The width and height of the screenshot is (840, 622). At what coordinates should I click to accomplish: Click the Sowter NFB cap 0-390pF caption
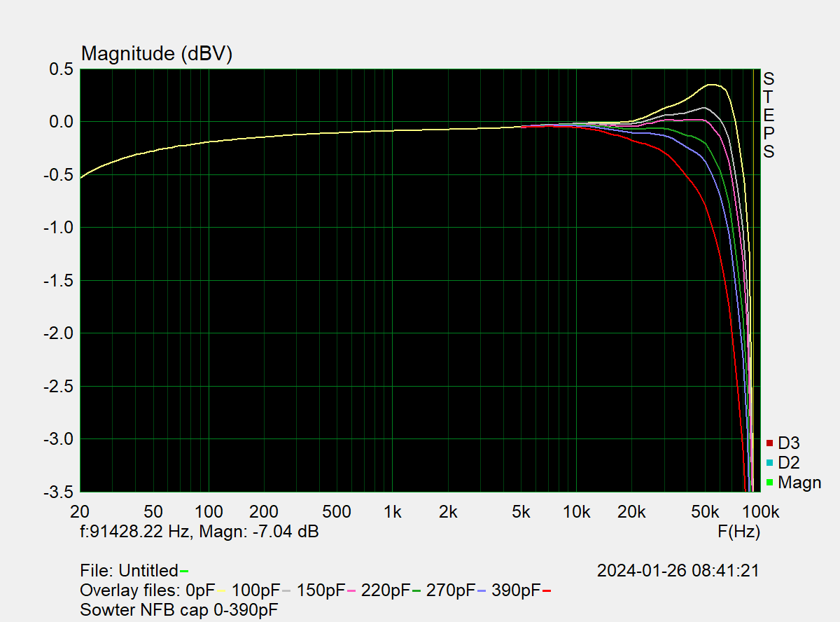[179, 610]
